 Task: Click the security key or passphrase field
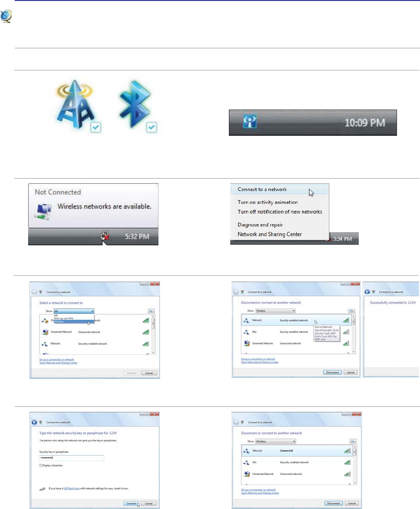coord(72,458)
